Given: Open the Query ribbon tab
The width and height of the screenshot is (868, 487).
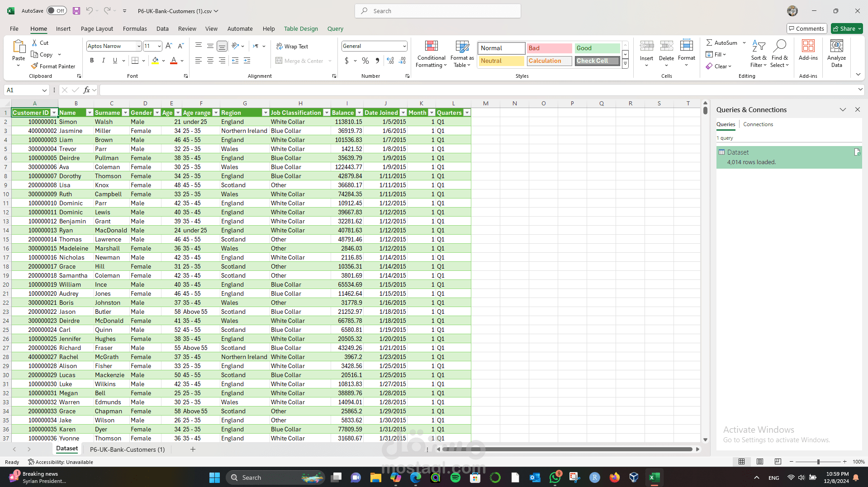Looking at the screenshot, I should [x=335, y=28].
